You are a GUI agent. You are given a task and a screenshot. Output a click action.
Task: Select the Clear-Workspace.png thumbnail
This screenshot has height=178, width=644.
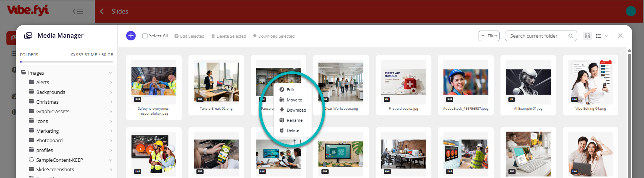pyautogui.click(x=341, y=81)
